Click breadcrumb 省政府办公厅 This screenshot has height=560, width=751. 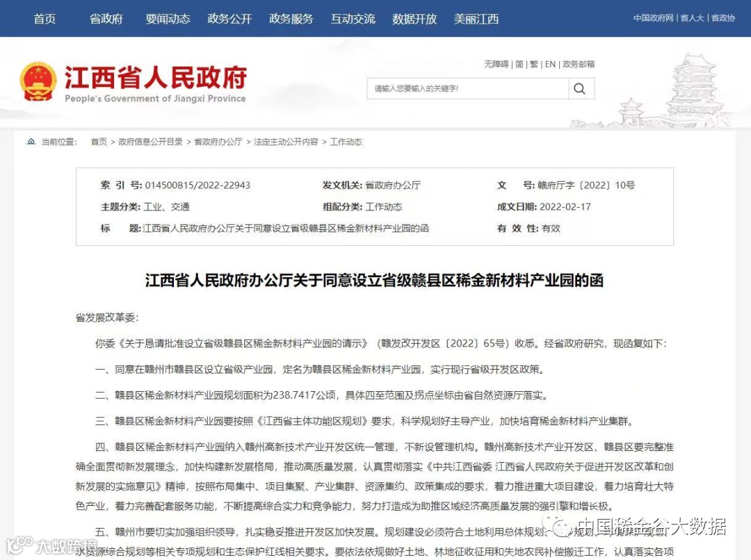click(218, 142)
